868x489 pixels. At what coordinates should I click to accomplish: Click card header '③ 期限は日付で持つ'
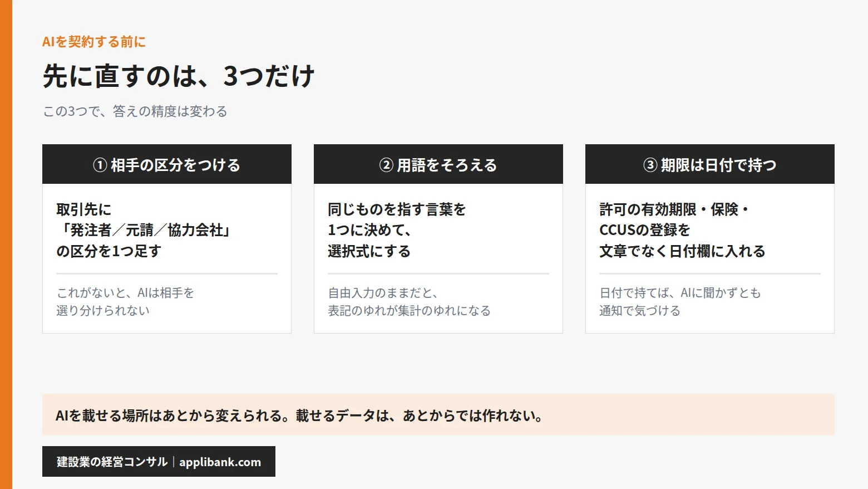click(710, 164)
